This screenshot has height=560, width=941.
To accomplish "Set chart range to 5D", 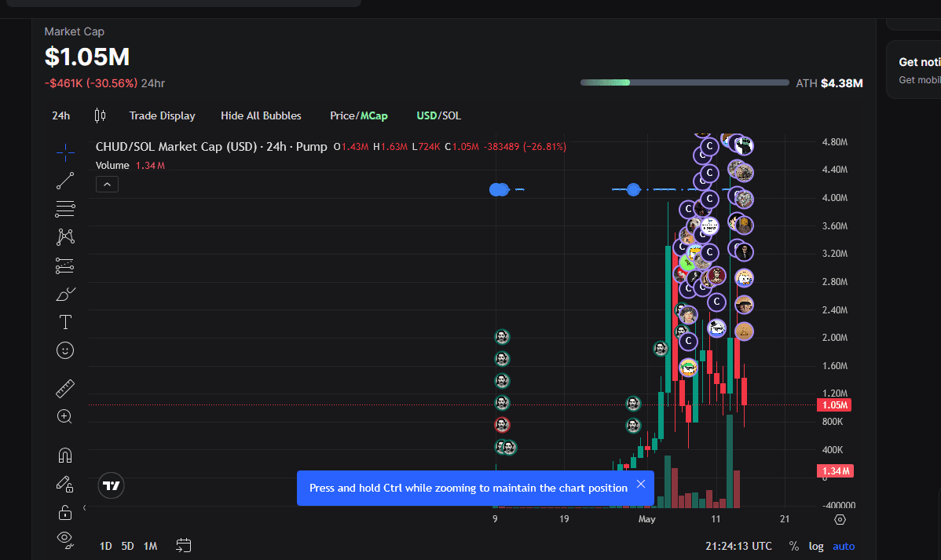I will 127,546.
